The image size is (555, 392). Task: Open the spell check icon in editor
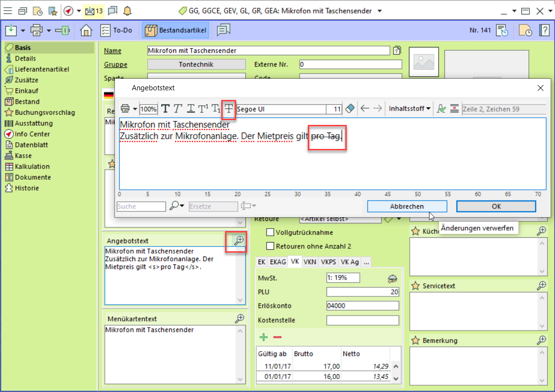coord(441,109)
